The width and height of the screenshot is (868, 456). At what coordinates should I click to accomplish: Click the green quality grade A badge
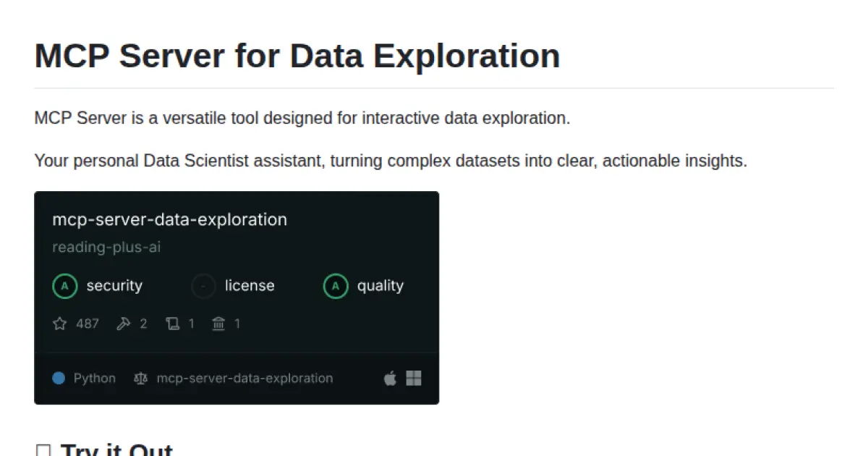coord(334,286)
